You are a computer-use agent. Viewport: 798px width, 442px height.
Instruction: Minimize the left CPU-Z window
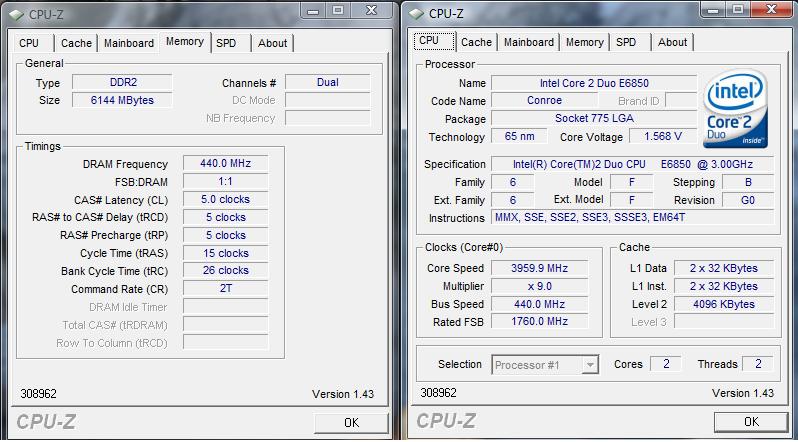click(x=313, y=11)
